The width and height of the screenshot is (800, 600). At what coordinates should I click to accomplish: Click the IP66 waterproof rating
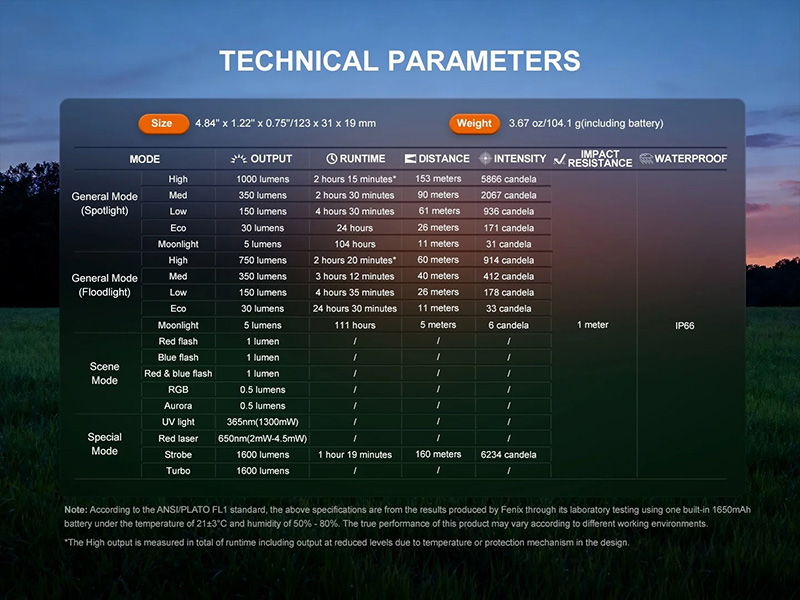683,325
